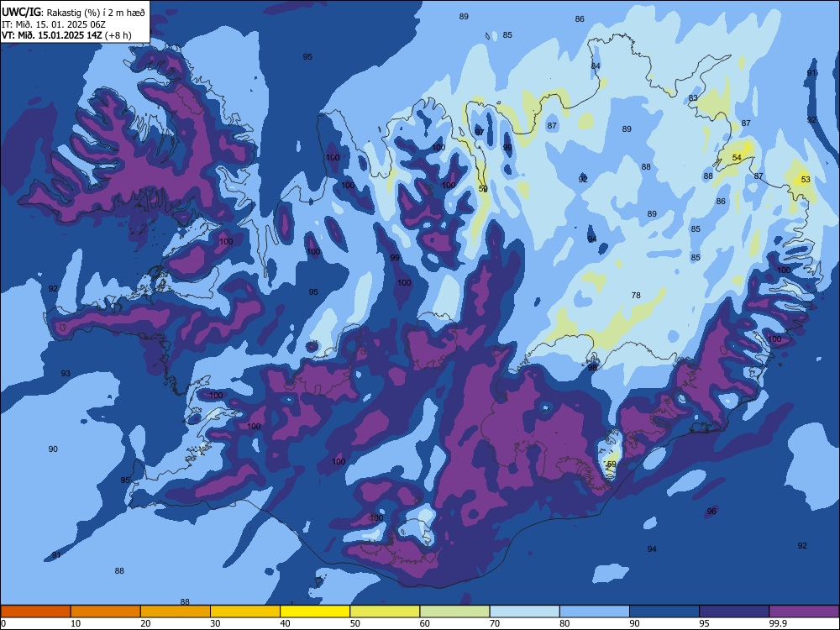Click the 'UWC/IG: Rakastig (%) í 2 m hæð' title
The height and width of the screenshot is (630, 840).
73,13
